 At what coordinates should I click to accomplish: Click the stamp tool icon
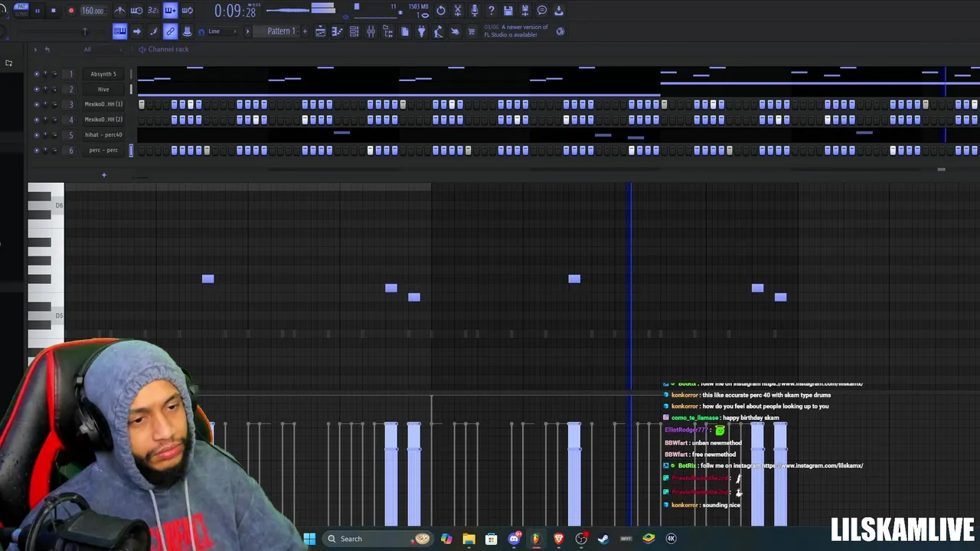coord(187,31)
